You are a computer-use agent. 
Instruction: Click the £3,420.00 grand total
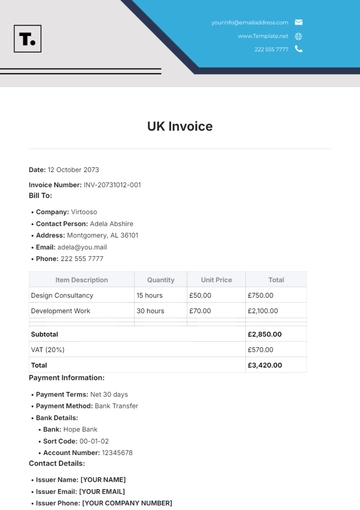[x=265, y=365]
